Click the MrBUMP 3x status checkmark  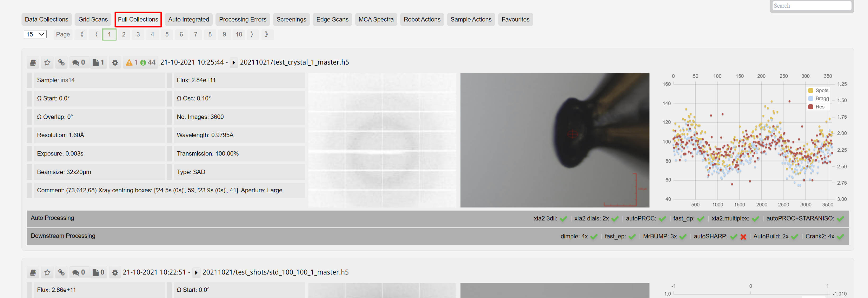[x=683, y=237]
